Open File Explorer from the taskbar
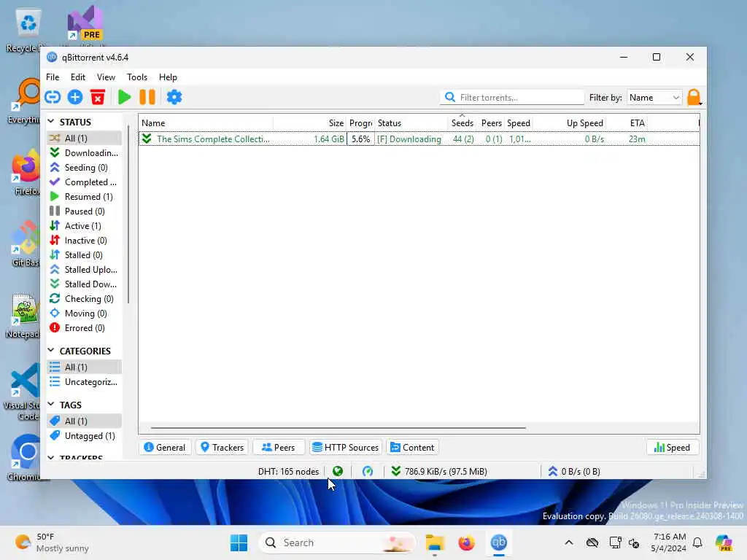 (435, 542)
